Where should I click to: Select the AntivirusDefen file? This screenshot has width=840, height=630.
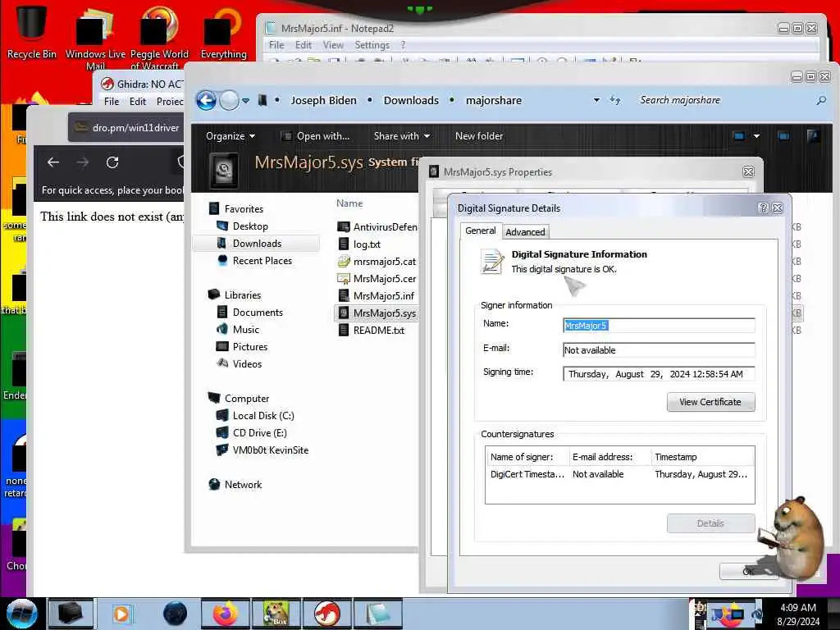(x=377, y=226)
